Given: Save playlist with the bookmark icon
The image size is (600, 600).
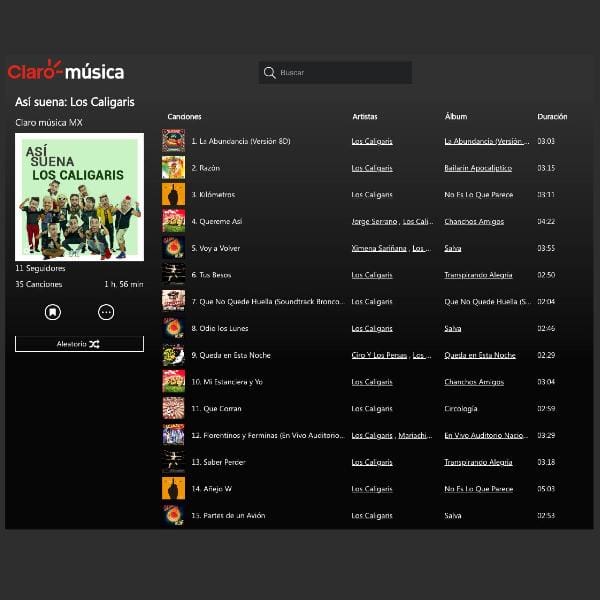Looking at the screenshot, I should point(52,312).
